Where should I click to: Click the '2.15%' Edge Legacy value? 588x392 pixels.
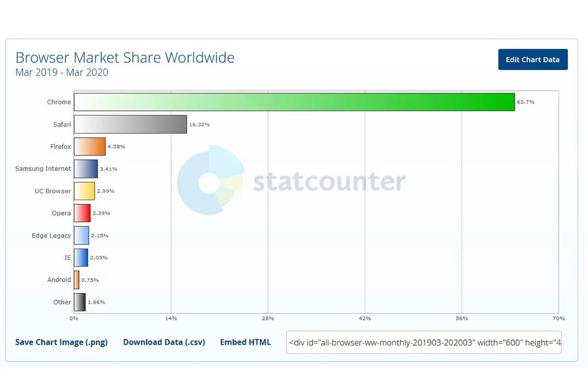tap(100, 236)
